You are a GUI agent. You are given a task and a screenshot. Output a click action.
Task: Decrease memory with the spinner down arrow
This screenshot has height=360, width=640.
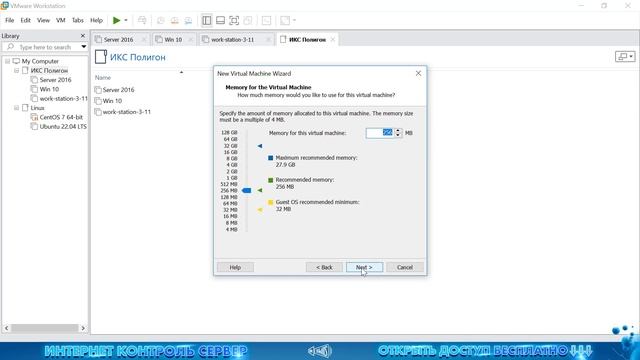click(x=398, y=136)
